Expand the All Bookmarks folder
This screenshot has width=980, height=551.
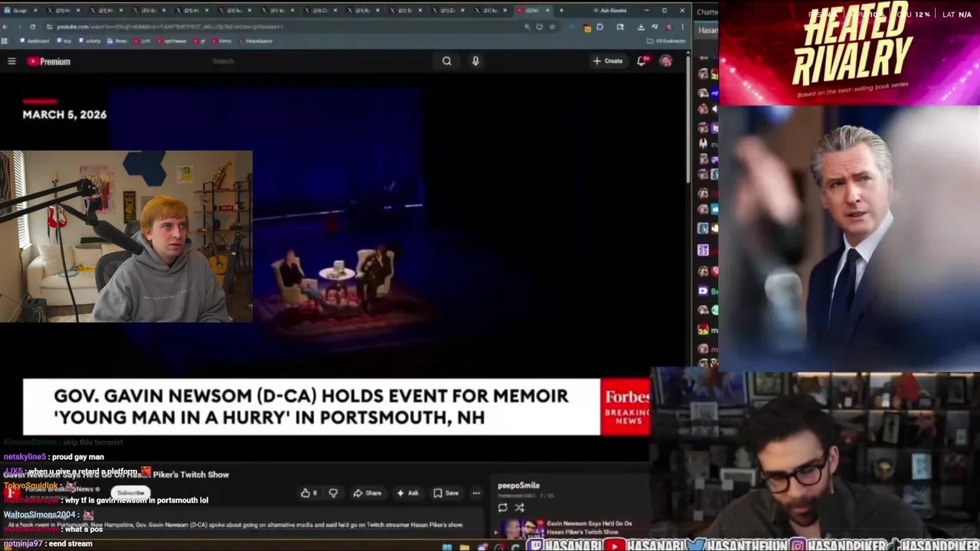click(x=666, y=41)
